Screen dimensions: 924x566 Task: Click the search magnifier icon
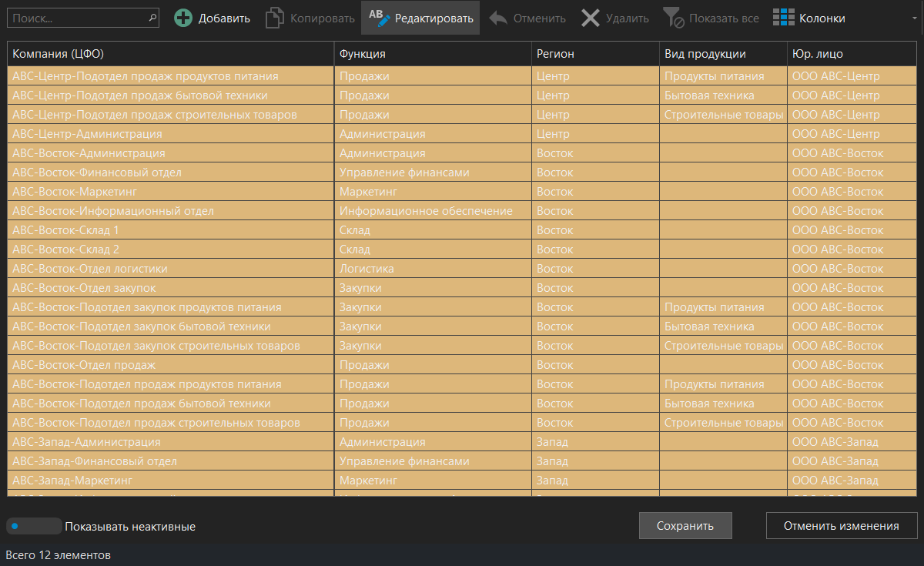tap(151, 18)
